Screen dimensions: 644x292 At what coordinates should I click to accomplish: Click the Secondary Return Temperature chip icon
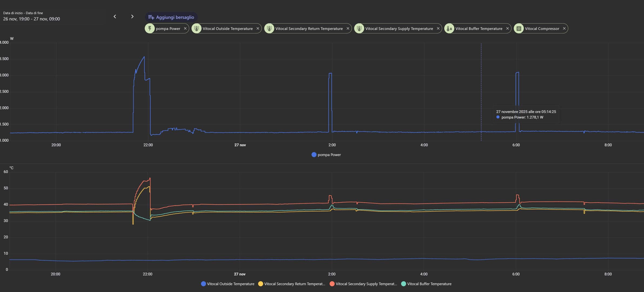[269, 28]
